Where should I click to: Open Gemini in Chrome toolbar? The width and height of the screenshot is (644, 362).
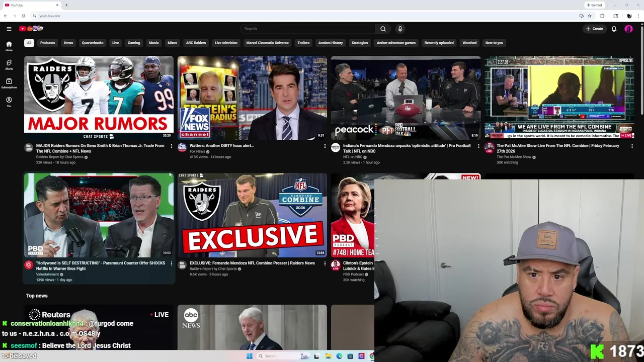(594, 5)
